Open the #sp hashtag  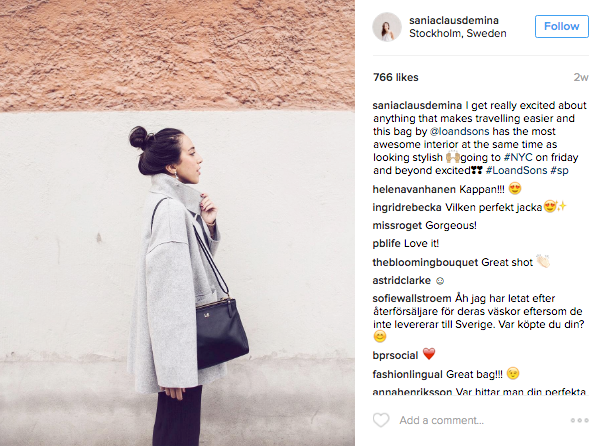(559, 170)
